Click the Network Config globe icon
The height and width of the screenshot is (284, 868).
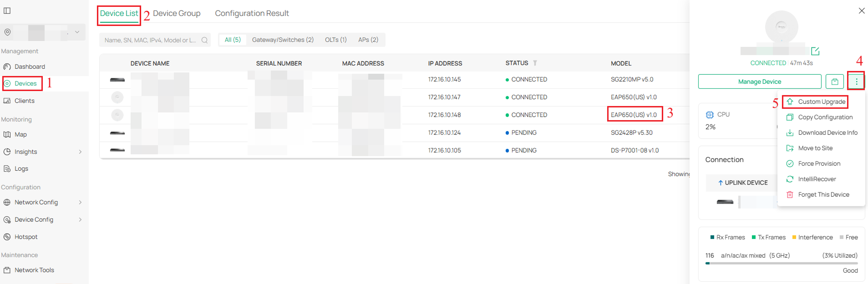coord(7,202)
